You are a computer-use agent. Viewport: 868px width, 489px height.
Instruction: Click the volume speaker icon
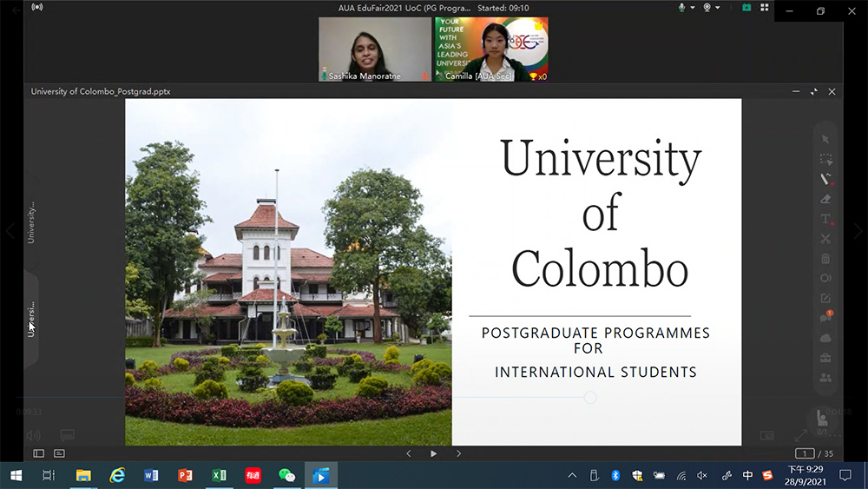pos(33,435)
